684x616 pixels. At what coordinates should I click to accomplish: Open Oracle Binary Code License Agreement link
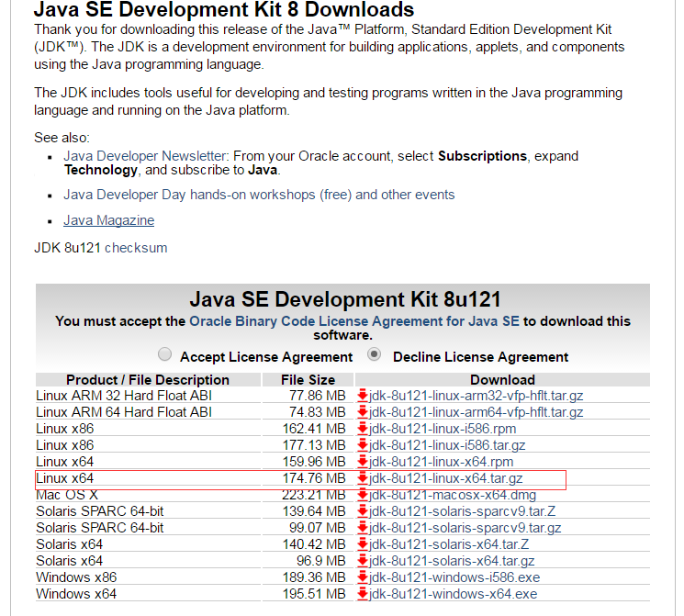coord(354,321)
